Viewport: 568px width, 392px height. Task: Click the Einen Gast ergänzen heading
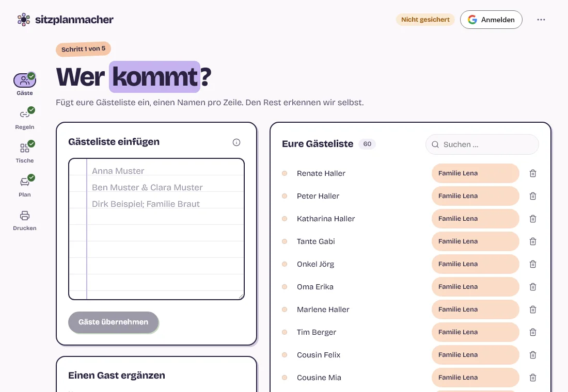click(x=117, y=375)
